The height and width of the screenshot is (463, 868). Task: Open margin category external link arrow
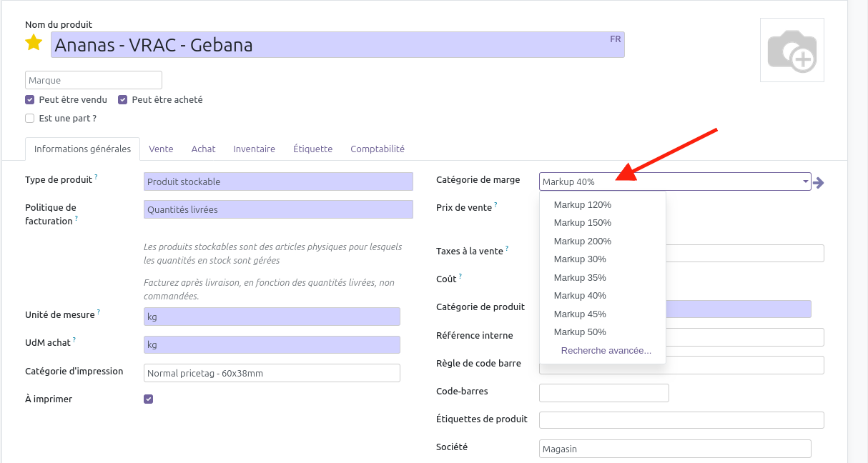click(x=819, y=183)
